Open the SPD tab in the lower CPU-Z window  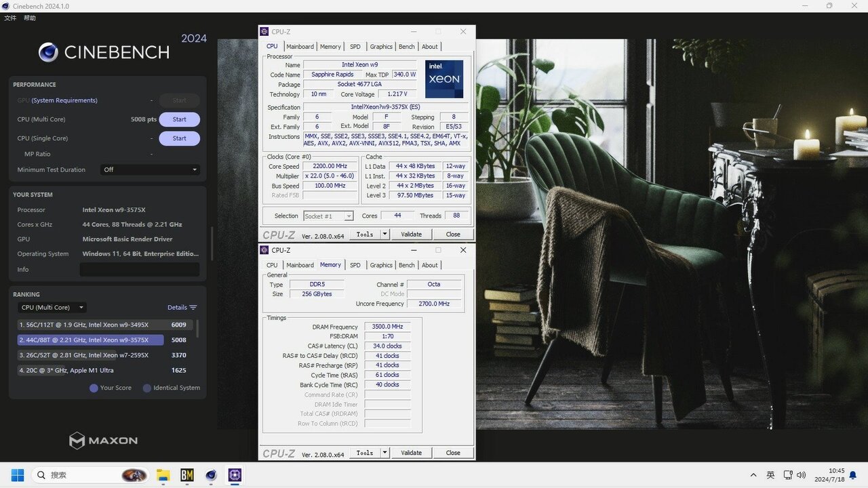(355, 265)
